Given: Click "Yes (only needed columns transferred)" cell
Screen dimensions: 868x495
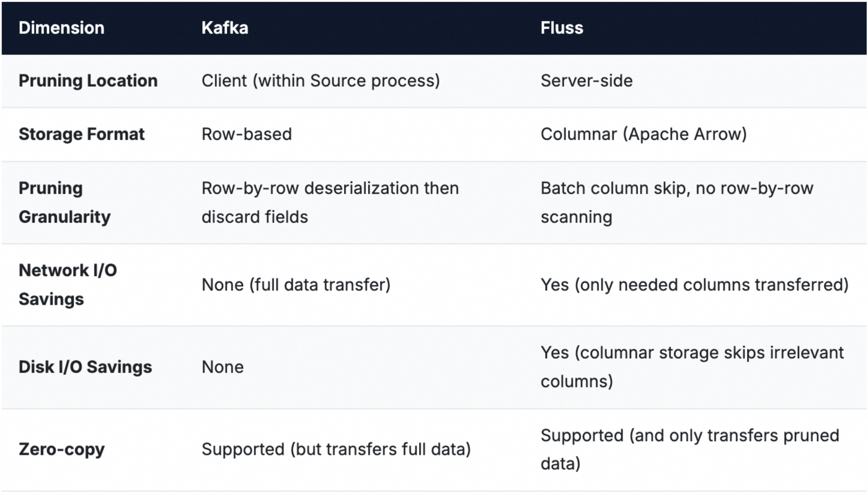Looking at the screenshot, I should [x=694, y=284].
